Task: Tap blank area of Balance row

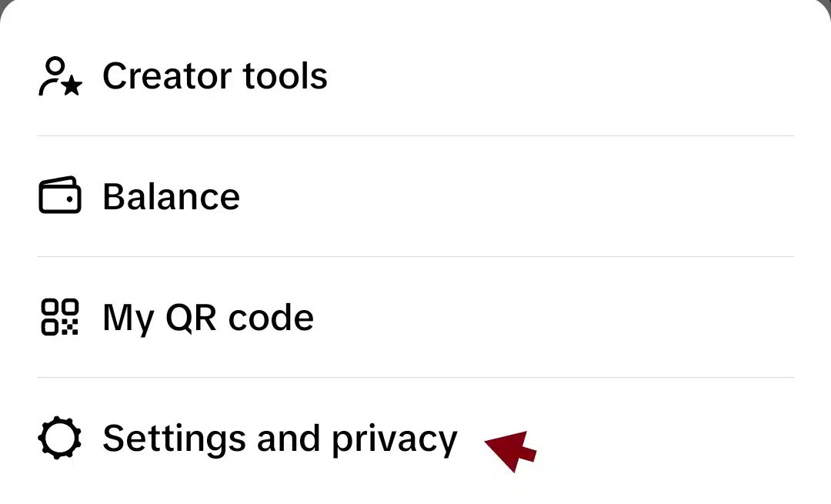Action: point(519,196)
